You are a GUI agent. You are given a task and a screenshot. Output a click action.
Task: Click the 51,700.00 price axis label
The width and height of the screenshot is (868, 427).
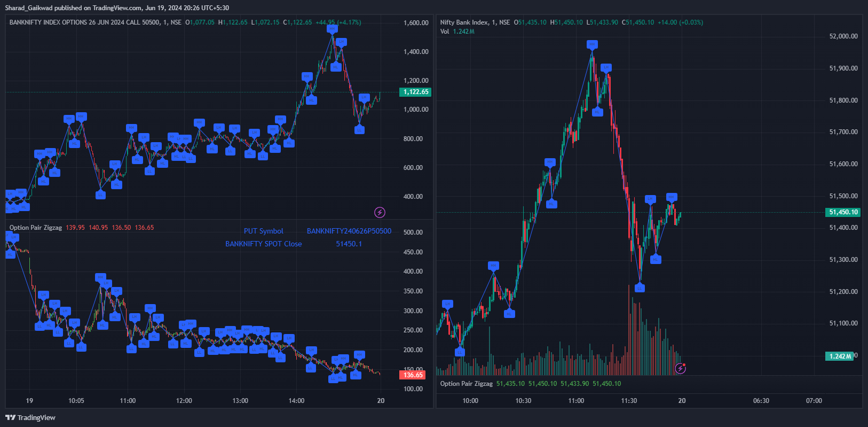[x=843, y=132]
